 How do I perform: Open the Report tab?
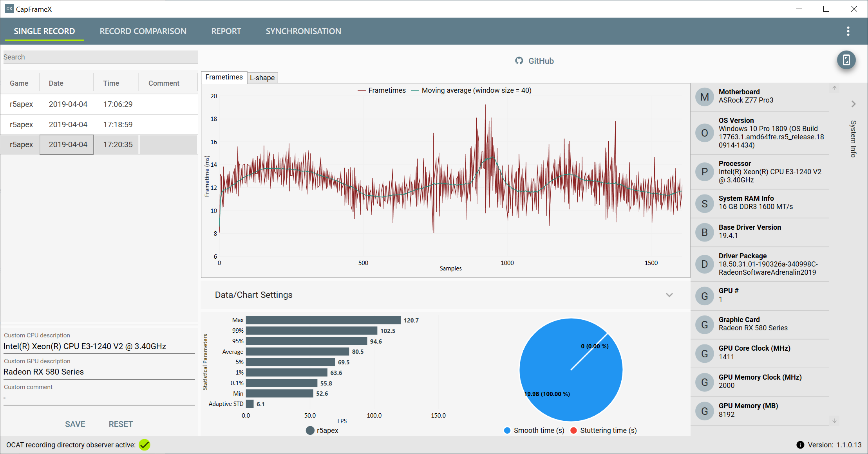[x=226, y=31]
